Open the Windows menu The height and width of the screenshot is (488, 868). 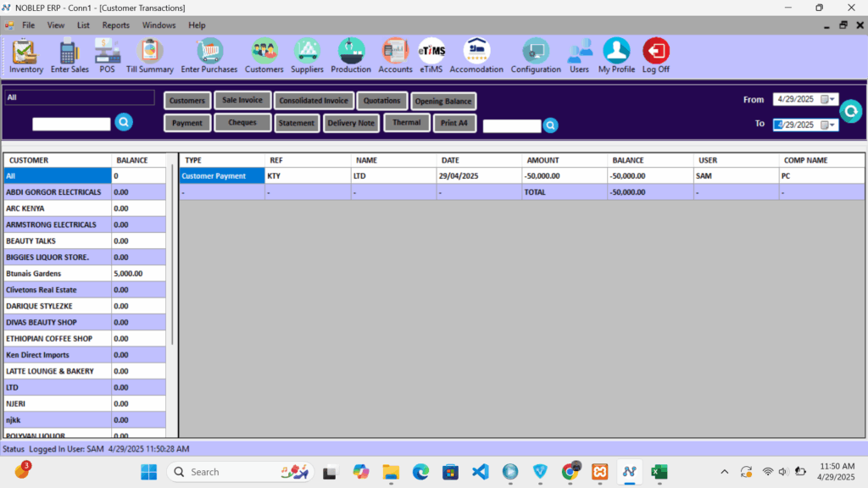pyautogui.click(x=159, y=25)
